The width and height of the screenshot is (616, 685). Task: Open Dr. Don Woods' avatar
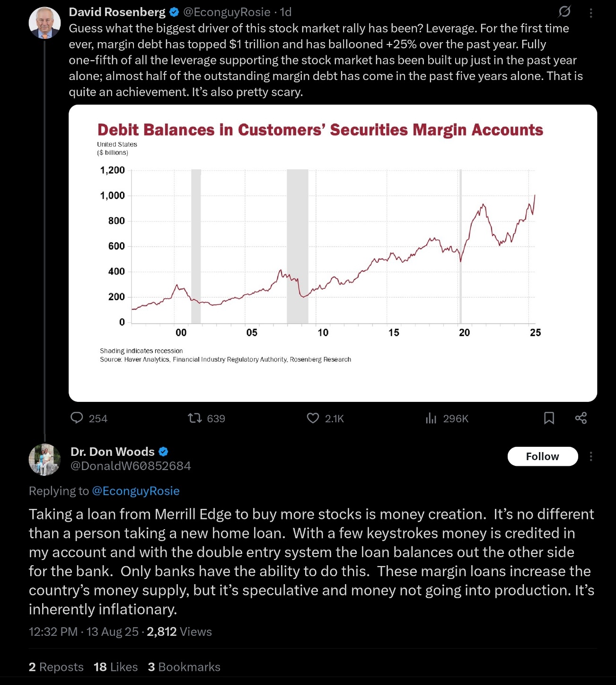pyautogui.click(x=45, y=459)
